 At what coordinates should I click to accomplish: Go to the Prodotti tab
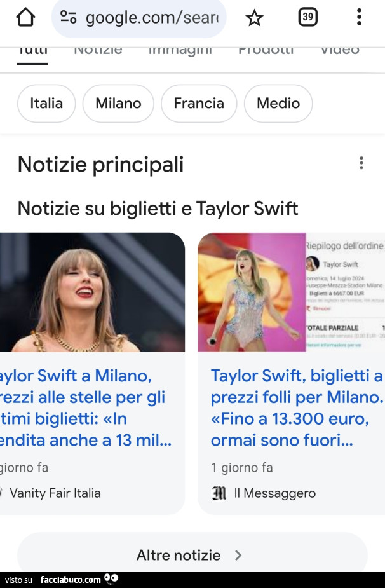click(x=266, y=51)
